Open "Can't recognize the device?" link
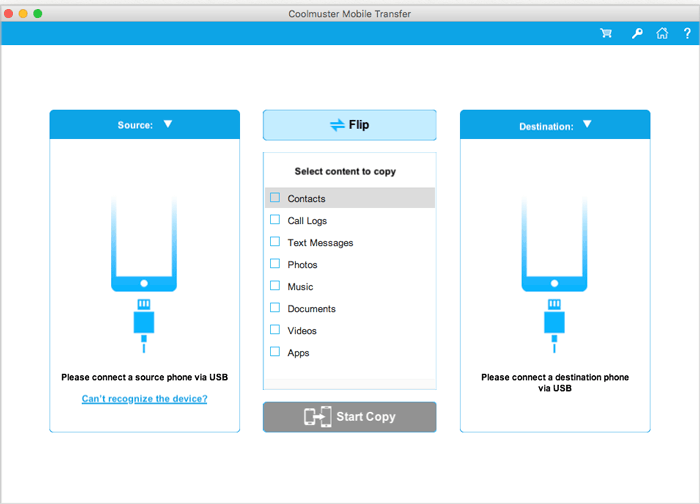Viewport: 700px width, 504px height. (144, 399)
